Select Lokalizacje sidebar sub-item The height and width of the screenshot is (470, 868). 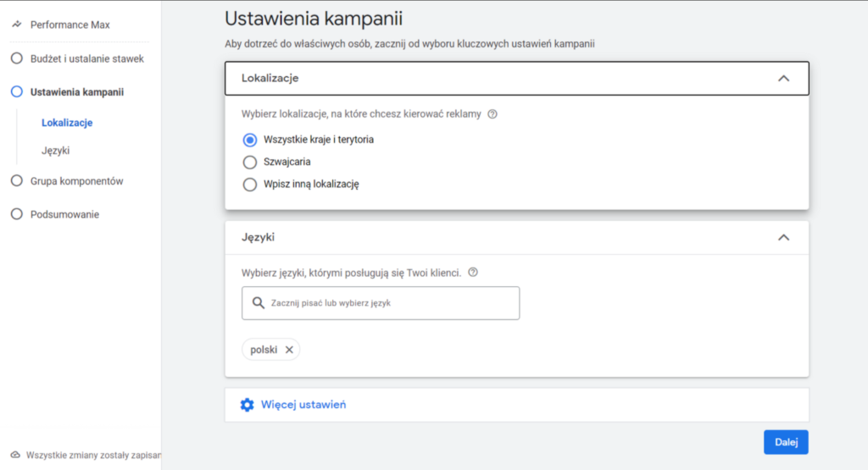(x=67, y=123)
